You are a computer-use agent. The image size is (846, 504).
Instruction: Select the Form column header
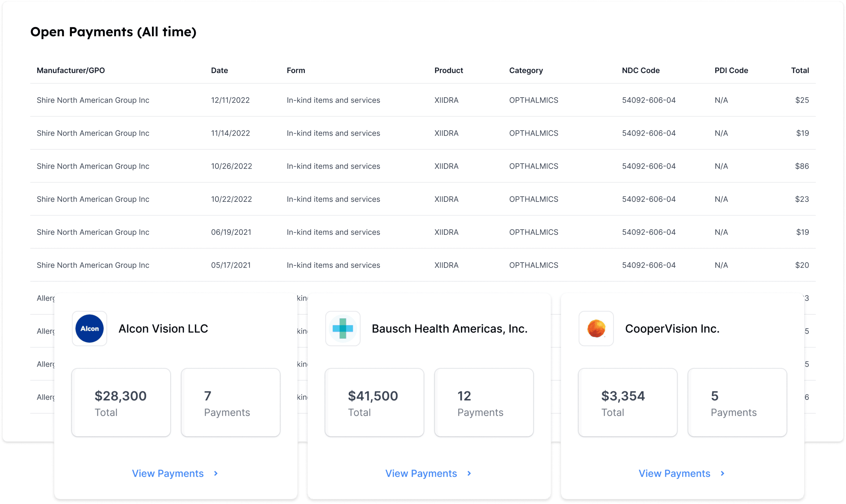(x=296, y=70)
